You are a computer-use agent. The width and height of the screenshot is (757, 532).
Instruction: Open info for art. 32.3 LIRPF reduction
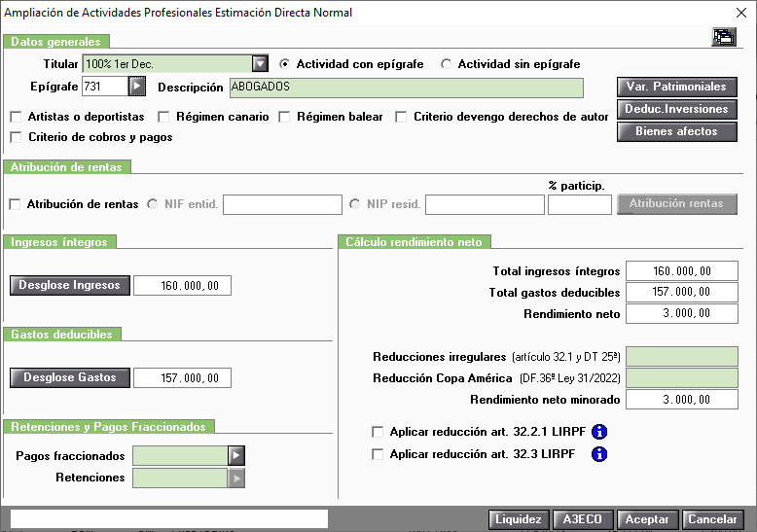click(x=599, y=454)
